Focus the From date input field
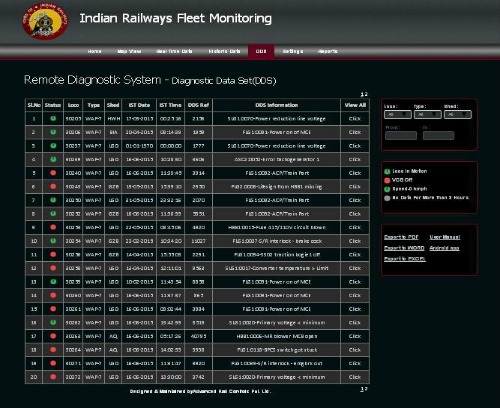 401,135
